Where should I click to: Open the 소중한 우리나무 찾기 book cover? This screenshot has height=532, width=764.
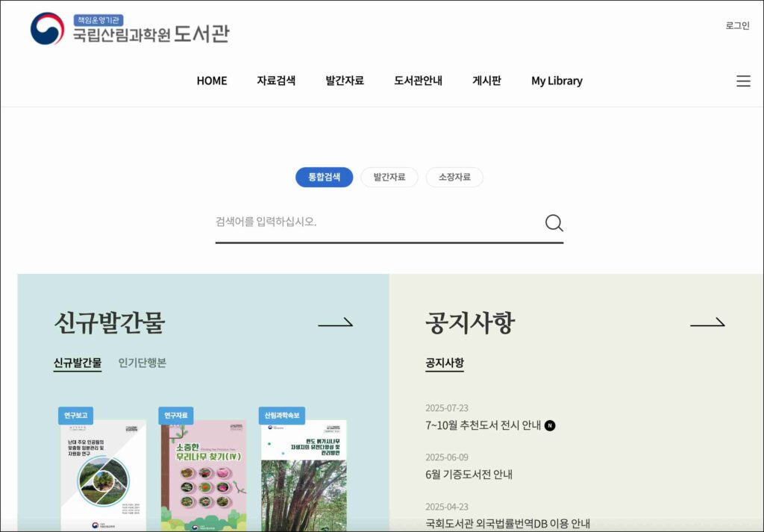pyautogui.click(x=204, y=475)
